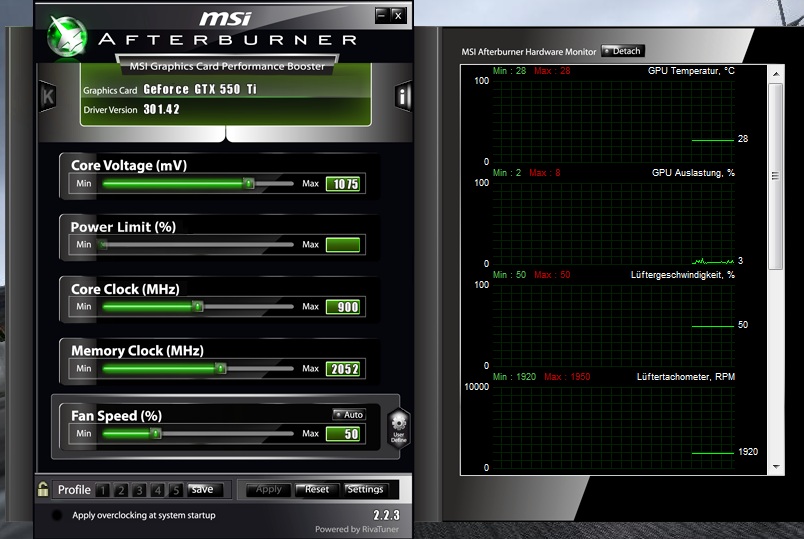This screenshot has height=539, width=804.
Task: Minimize the Afterburner window
Action: coord(381,15)
